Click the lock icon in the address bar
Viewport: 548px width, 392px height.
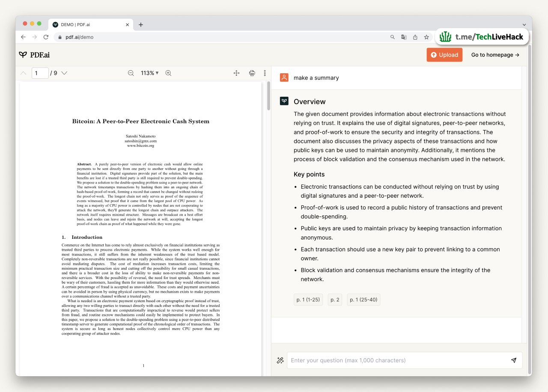pos(60,37)
